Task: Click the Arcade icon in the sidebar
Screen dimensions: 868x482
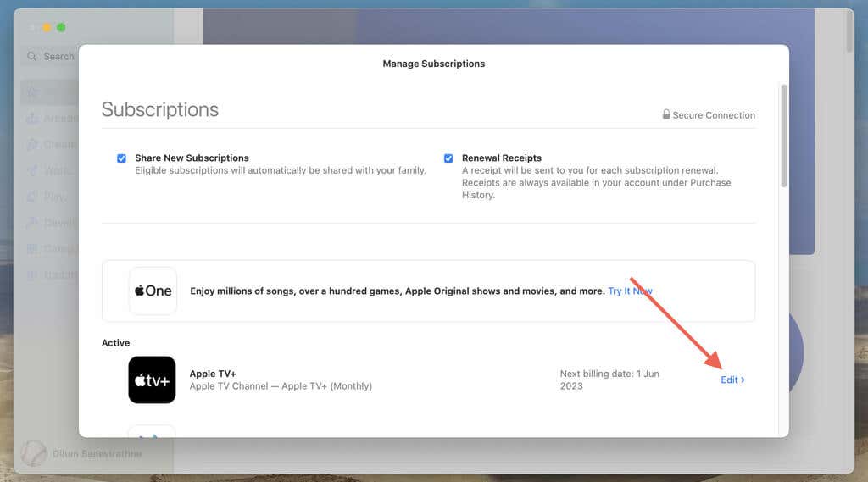Action: 32,118
